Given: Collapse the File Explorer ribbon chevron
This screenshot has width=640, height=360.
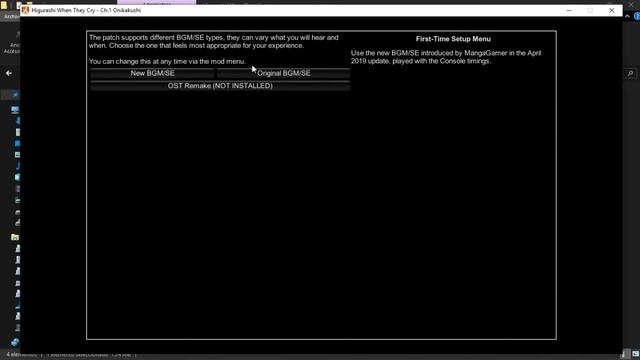Looking at the screenshot, I should click(x=627, y=16).
